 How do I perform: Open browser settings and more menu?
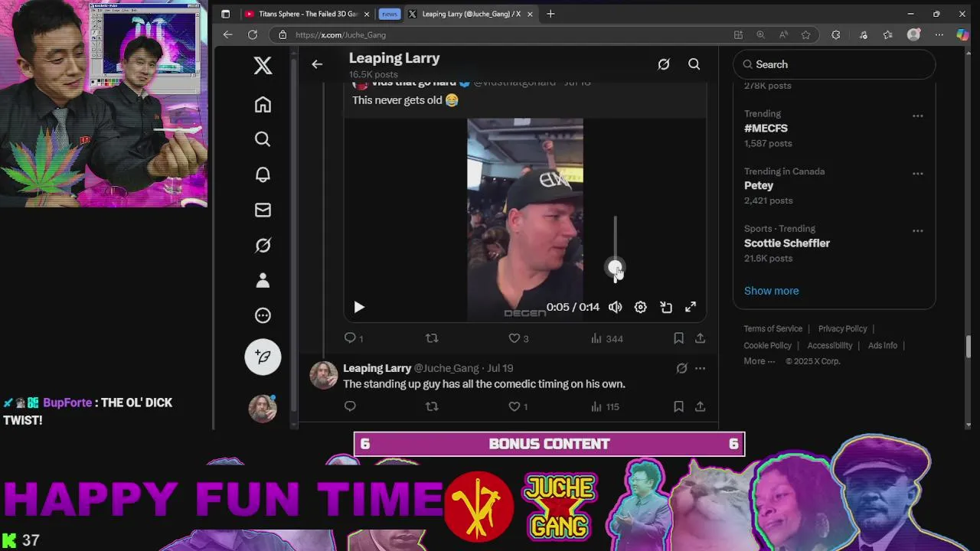tap(938, 34)
